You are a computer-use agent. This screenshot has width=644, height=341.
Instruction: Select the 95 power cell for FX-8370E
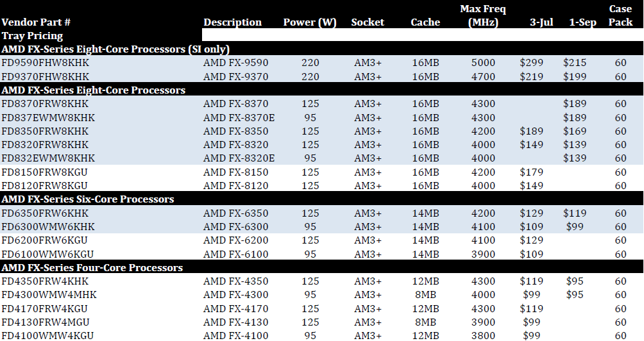(x=310, y=118)
